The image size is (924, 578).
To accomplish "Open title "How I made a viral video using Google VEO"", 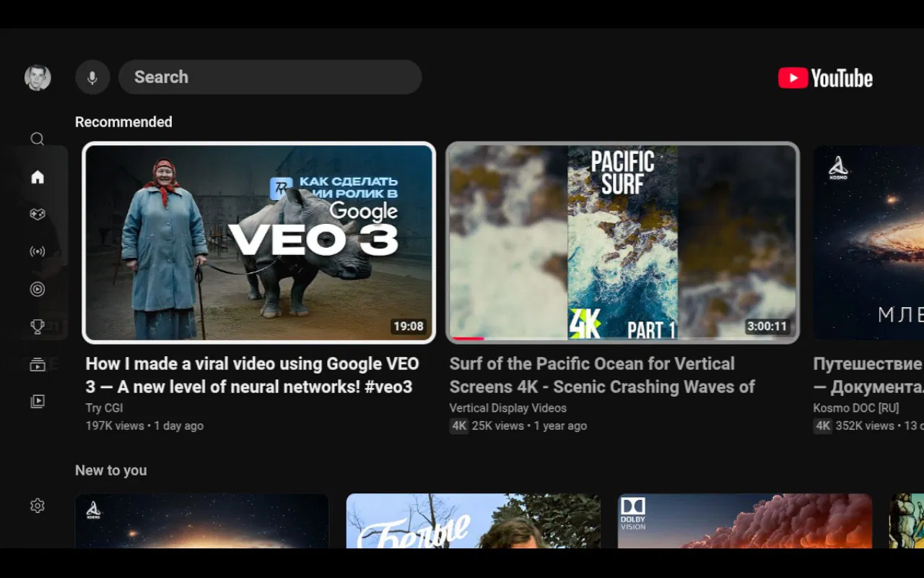I will 252,375.
